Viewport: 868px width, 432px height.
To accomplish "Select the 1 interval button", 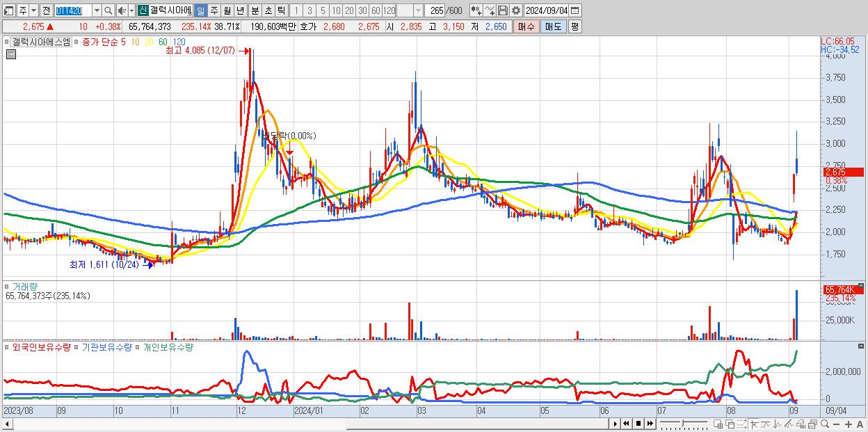I will click(296, 10).
